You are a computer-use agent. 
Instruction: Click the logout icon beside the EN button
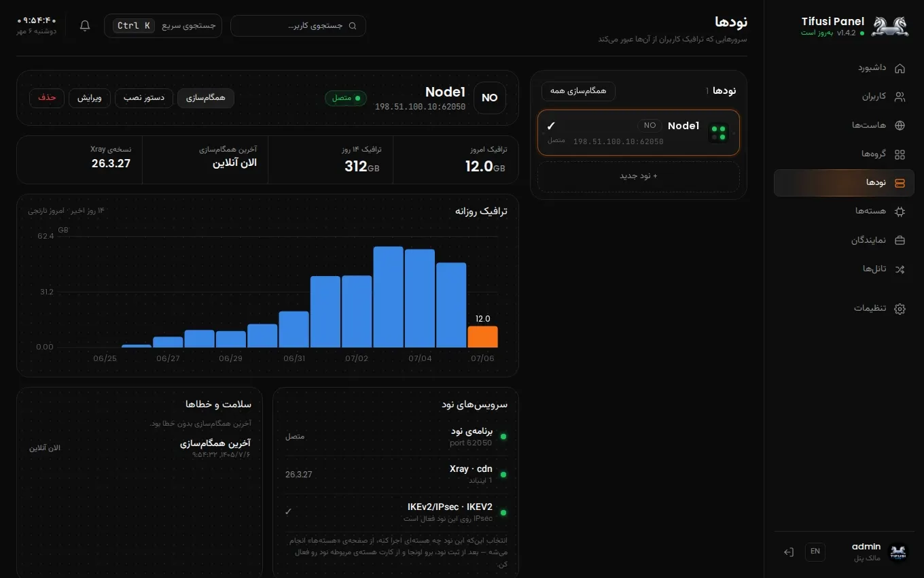click(788, 552)
